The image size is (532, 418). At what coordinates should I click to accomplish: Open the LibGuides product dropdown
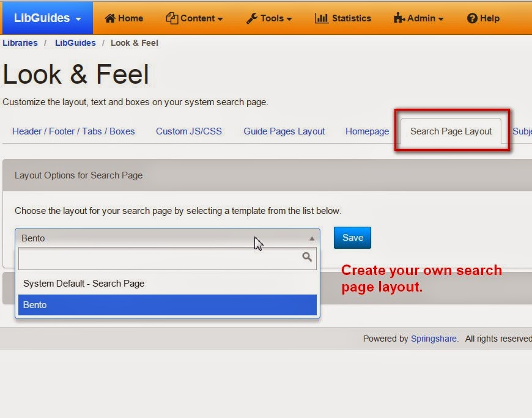[x=47, y=18]
